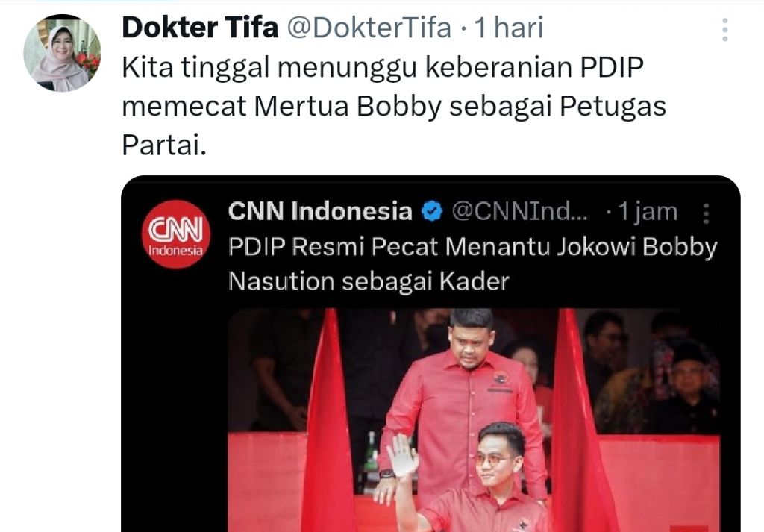Screen dimensions: 764x532
Task: Open three-dot menu on quoted CNN tweet
Action: point(706,213)
